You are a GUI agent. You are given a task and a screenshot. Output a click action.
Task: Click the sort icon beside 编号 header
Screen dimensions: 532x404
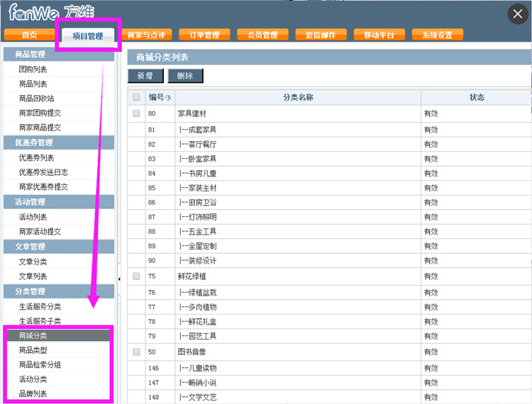(168, 98)
